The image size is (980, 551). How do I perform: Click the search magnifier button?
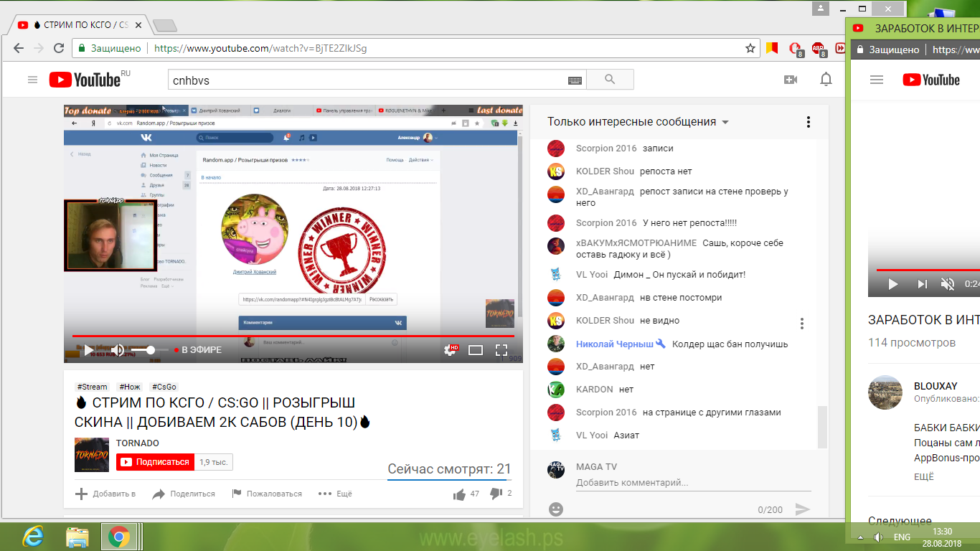[x=610, y=80]
